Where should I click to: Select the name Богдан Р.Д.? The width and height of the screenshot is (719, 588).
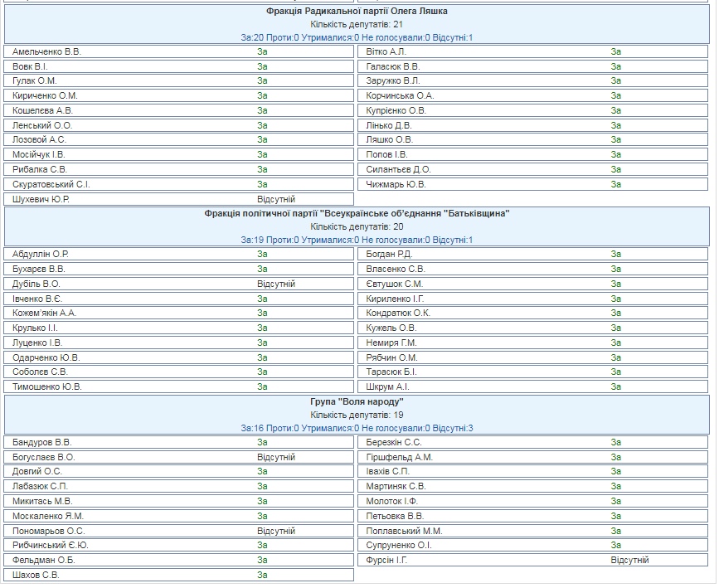(389, 254)
